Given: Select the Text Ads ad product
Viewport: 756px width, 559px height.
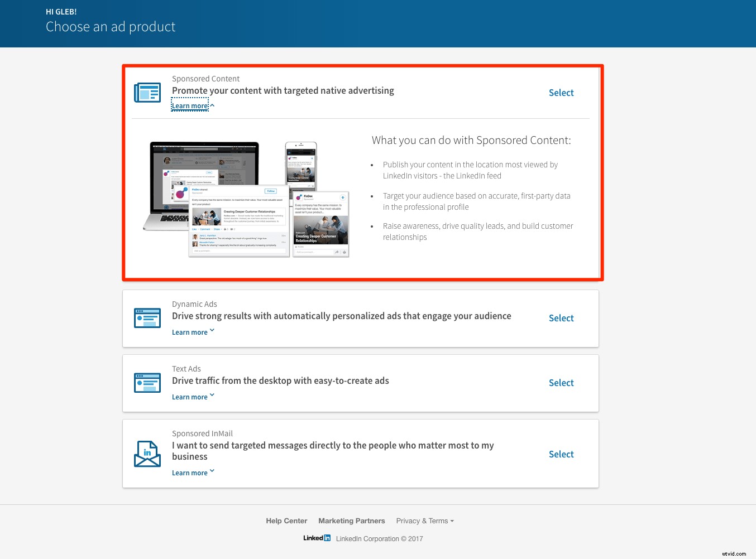Looking at the screenshot, I should tap(561, 383).
